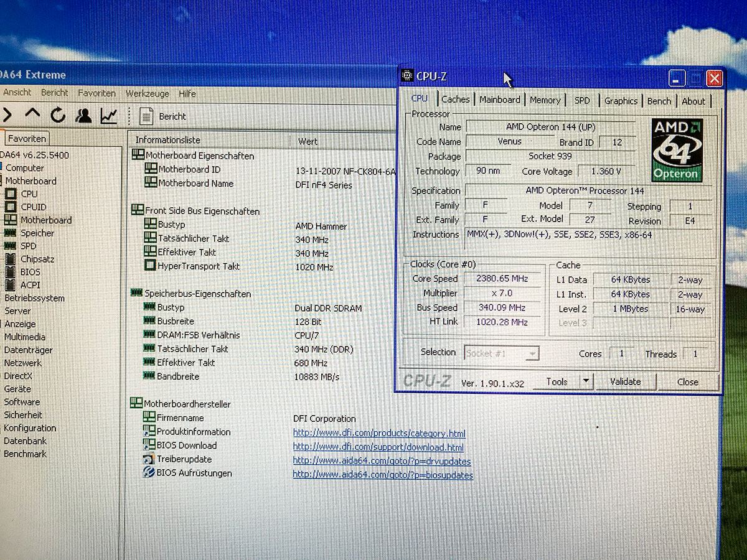Image resolution: width=747 pixels, height=560 pixels.
Task: Switch to the Memory tab in CPU-Z
Action: tap(545, 100)
